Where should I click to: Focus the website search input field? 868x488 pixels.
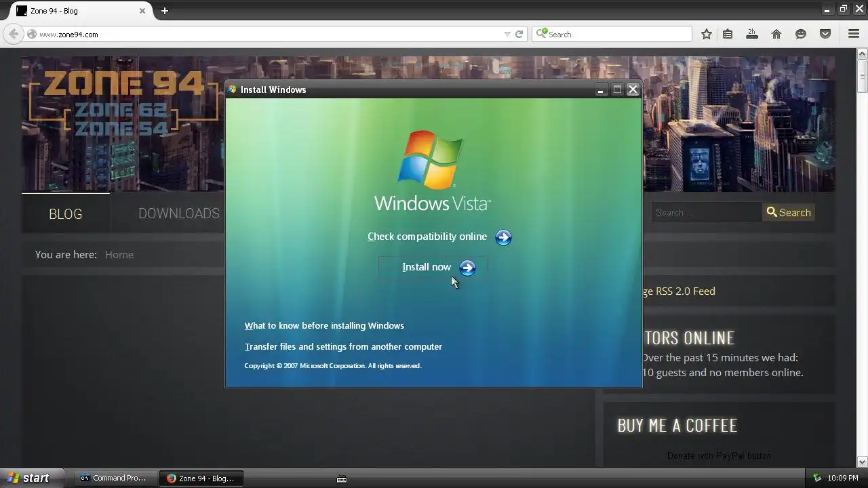[706, 213]
